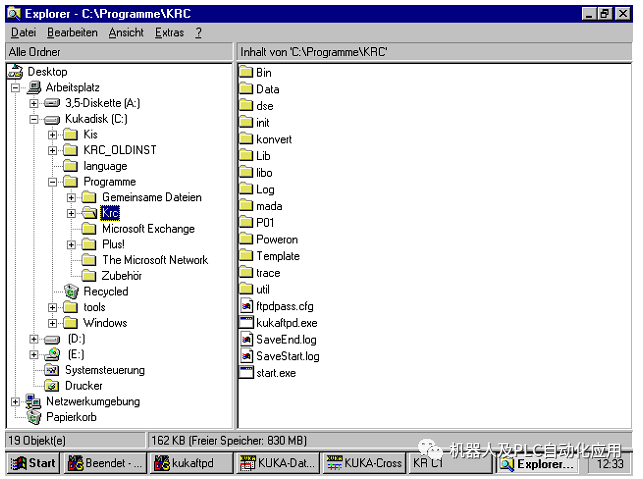643x479 pixels.
Task: Click the start.exe program icon
Action: click(246, 372)
